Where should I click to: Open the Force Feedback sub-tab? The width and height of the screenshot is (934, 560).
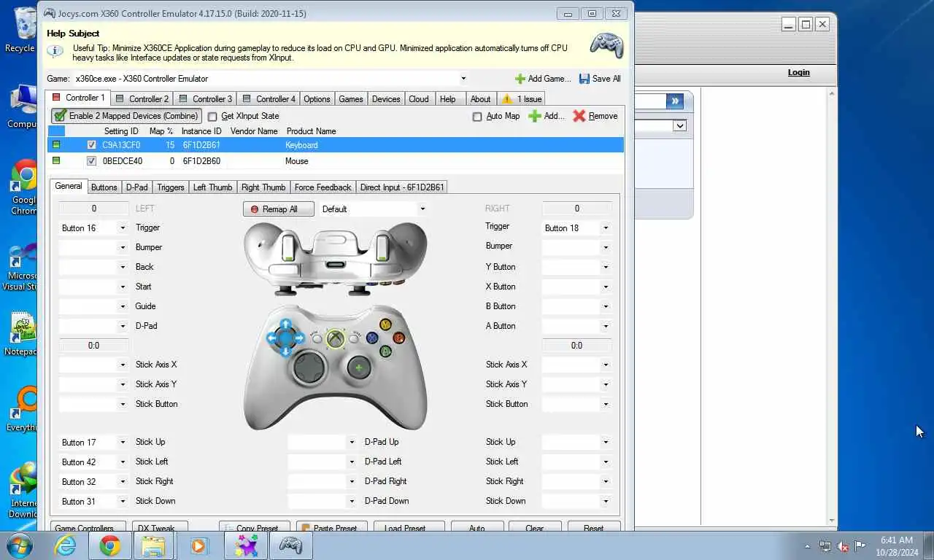(x=323, y=187)
